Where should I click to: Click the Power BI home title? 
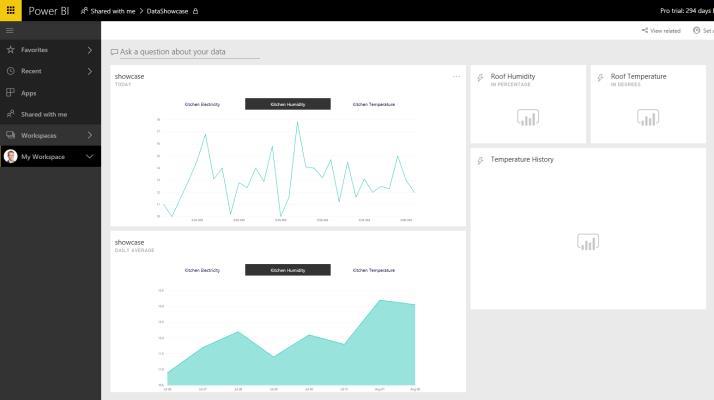pos(48,11)
